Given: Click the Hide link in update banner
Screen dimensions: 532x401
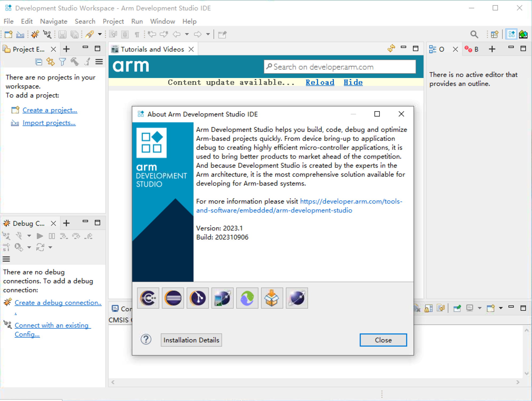Looking at the screenshot, I should tap(353, 82).
